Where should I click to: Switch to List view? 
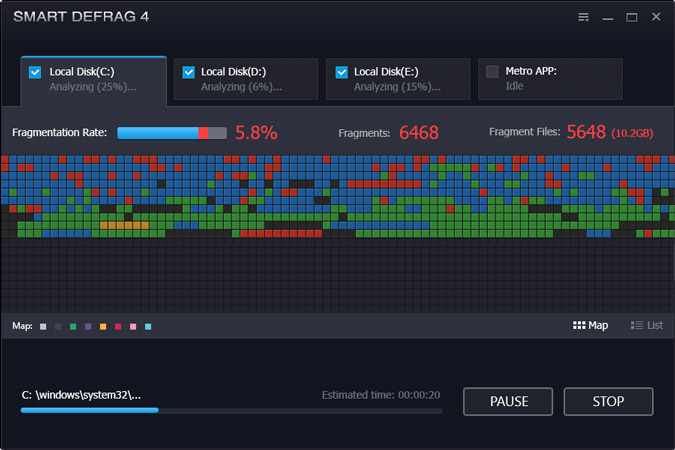pos(647,325)
